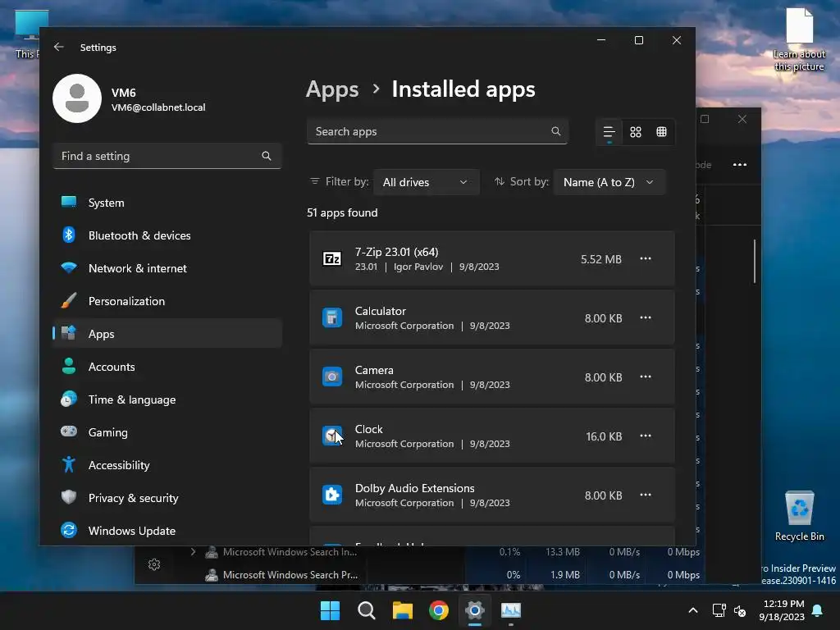
Task: Open Time & language settings
Action: point(167,399)
